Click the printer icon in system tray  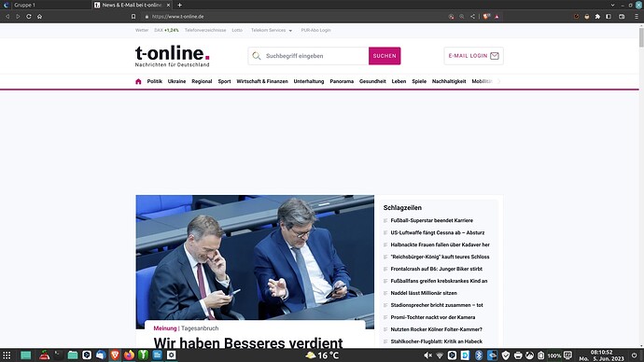tap(518, 355)
